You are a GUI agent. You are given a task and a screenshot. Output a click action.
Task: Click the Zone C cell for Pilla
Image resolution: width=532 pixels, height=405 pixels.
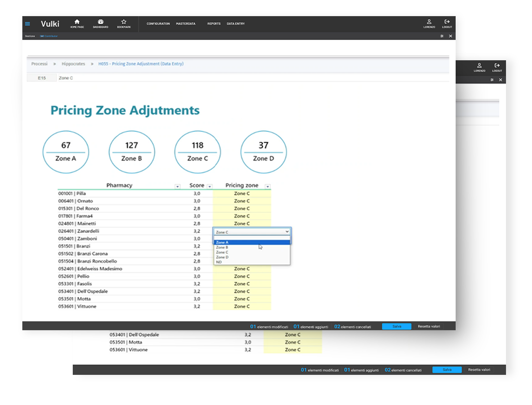point(242,194)
